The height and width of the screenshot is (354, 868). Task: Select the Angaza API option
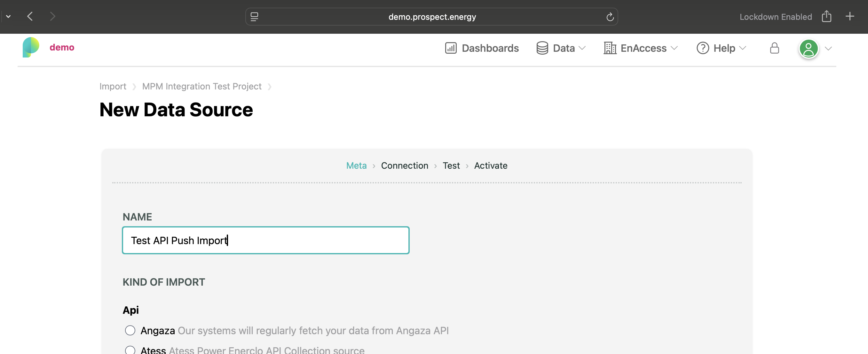pos(130,330)
